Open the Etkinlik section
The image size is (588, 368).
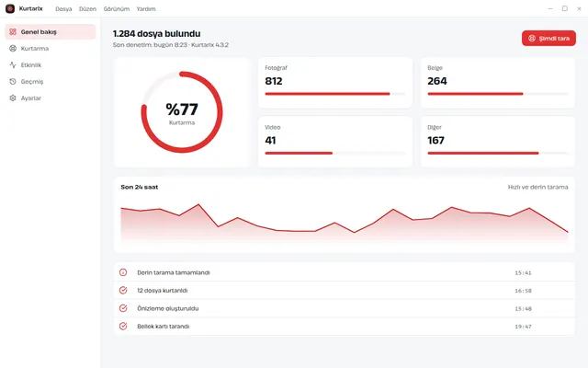point(51,65)
